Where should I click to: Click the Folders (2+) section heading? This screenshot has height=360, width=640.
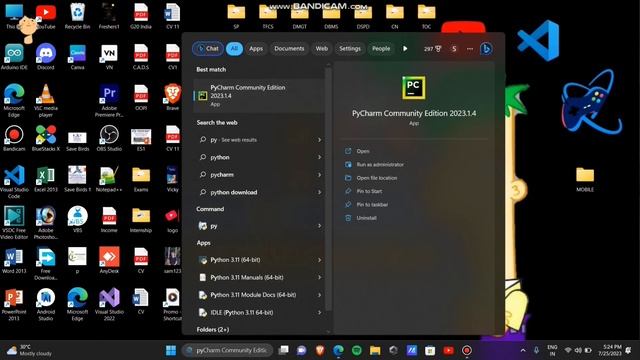tap(213, 329)
